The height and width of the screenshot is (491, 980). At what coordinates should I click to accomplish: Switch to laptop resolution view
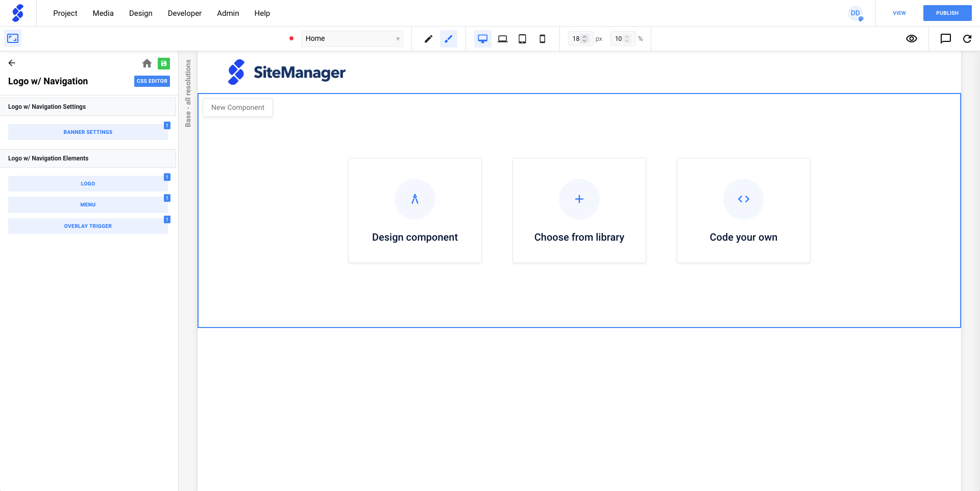[503, 39]
